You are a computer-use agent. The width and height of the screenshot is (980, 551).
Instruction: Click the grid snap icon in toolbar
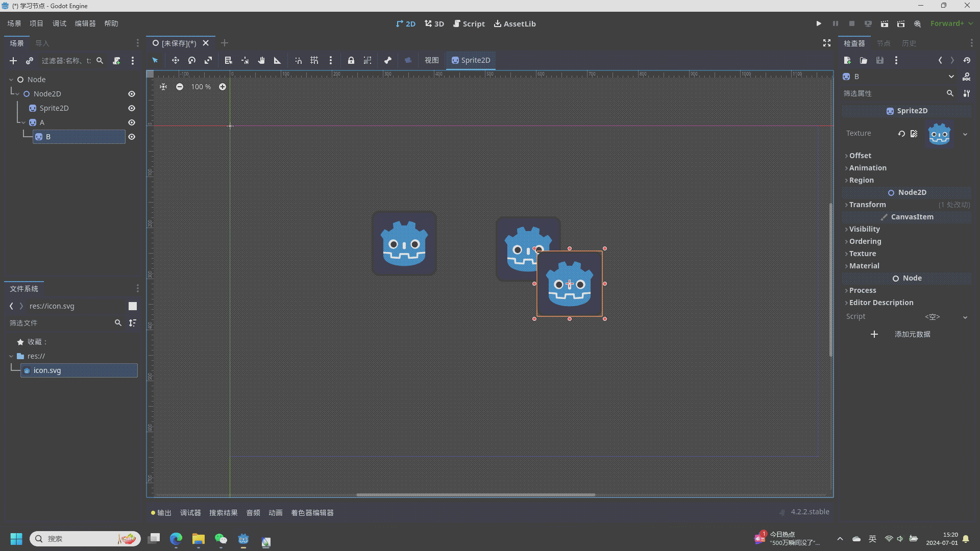point(314,60)
